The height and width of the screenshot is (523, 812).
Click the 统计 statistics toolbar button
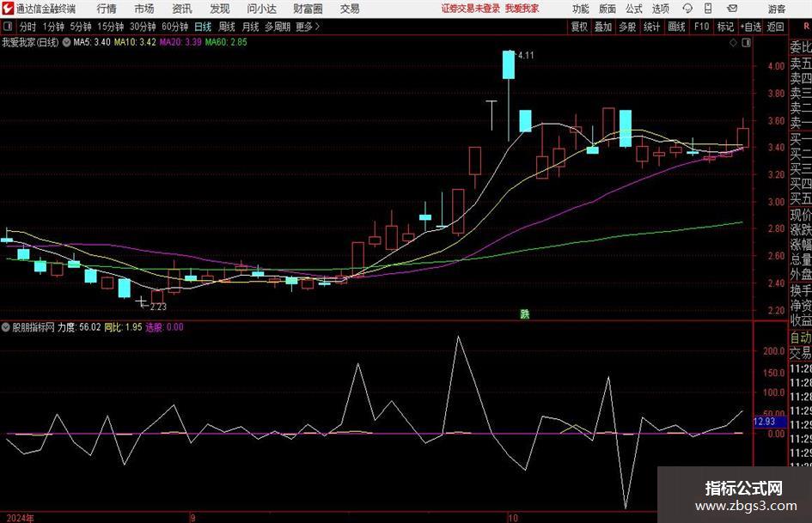coord(651,27)
